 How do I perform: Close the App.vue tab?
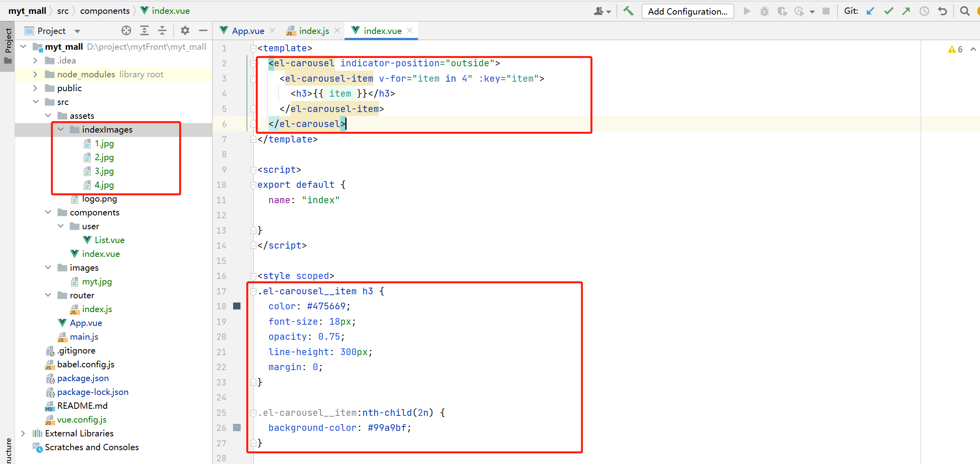pyautogui.click(x=272, y=30)
